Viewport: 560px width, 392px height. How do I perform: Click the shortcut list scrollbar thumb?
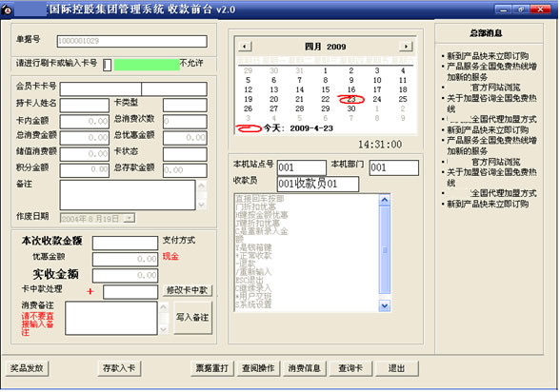tap(385, 249)
